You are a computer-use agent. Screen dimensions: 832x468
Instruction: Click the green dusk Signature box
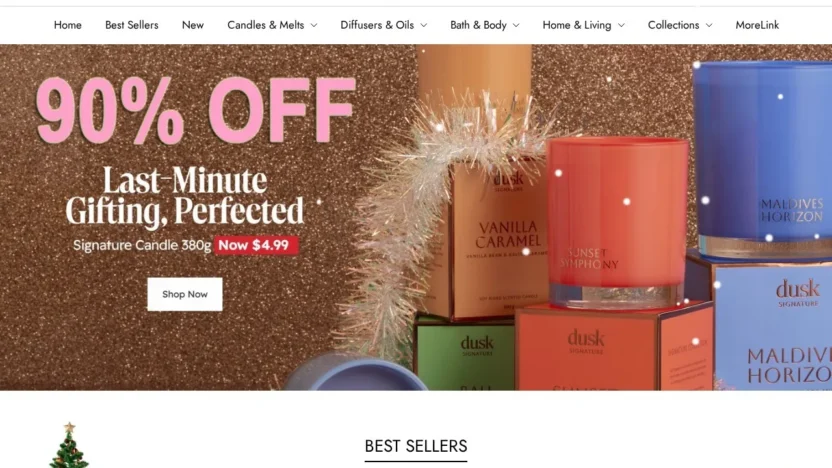(465, 353)
